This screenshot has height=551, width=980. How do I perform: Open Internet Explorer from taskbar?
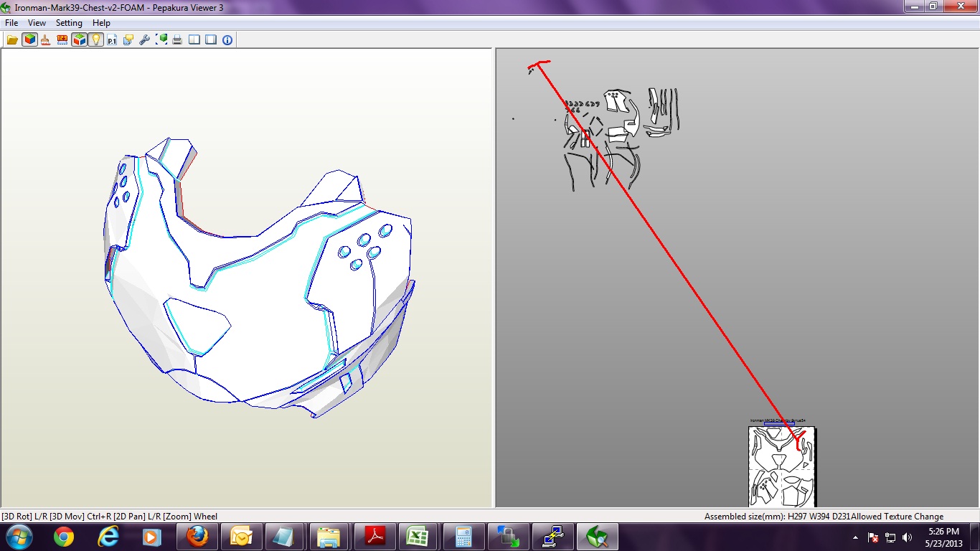(108, 537)
